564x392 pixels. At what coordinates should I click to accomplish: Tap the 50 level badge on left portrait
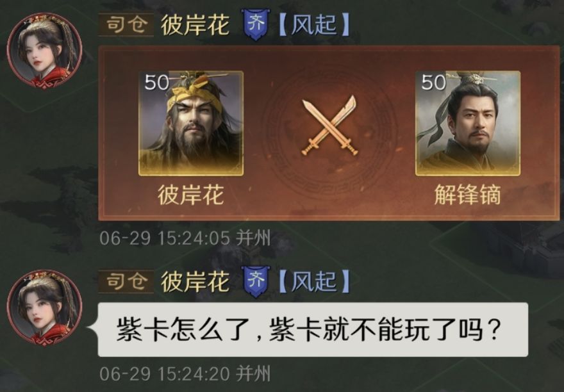coord(156,83)
